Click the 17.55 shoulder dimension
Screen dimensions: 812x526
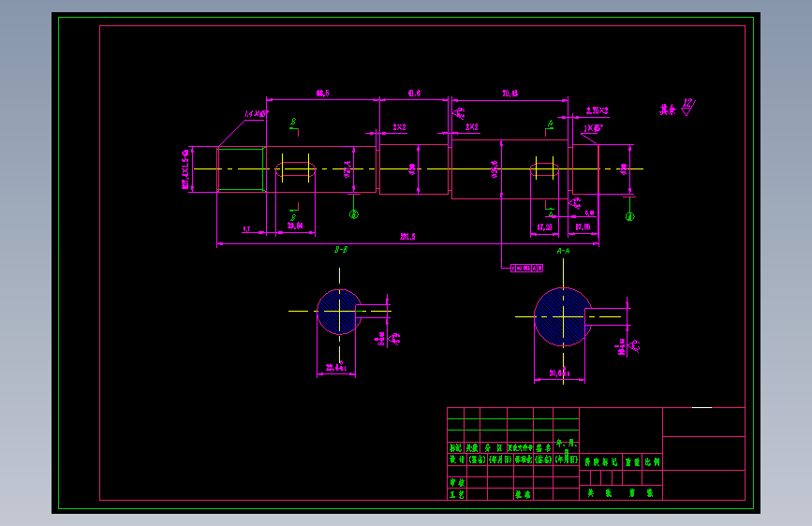click(x=583, y=226)
